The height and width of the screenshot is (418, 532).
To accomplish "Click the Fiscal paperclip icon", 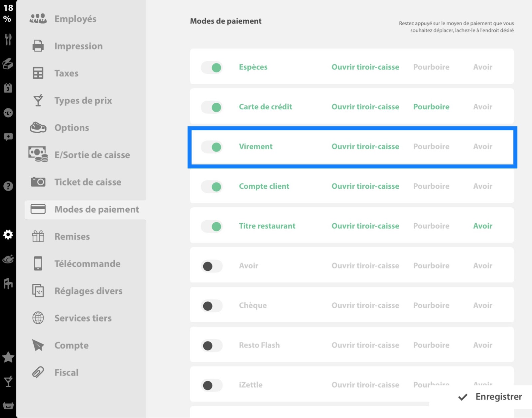I will point(38,372).
